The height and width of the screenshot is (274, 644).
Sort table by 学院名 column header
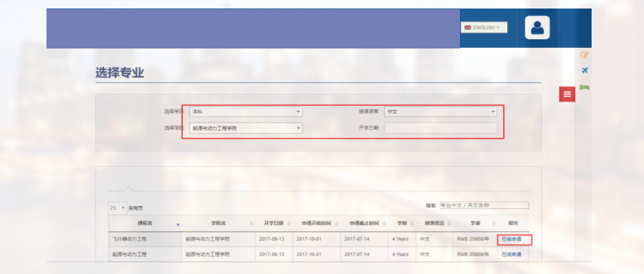click(218, 224)
